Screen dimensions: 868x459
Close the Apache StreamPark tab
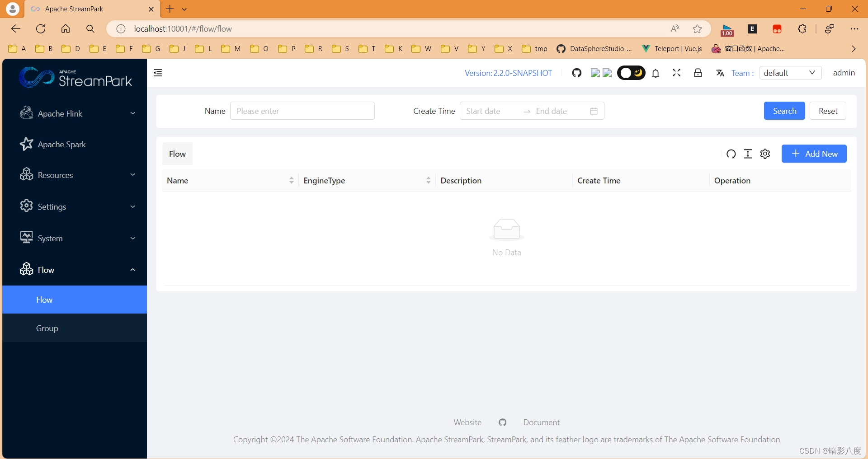[151, 9]
